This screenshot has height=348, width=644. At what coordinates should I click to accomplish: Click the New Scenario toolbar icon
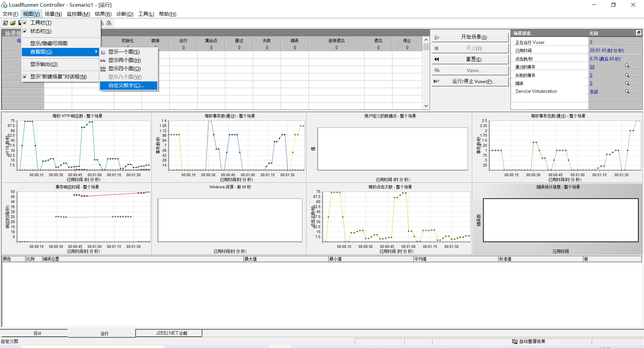(5, 23)
